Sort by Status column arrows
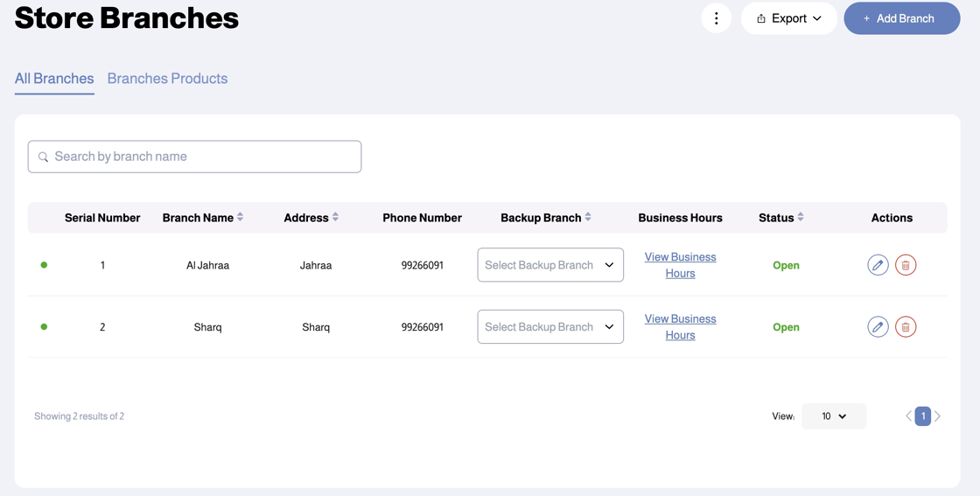980x496 pixels. point(801,217)
